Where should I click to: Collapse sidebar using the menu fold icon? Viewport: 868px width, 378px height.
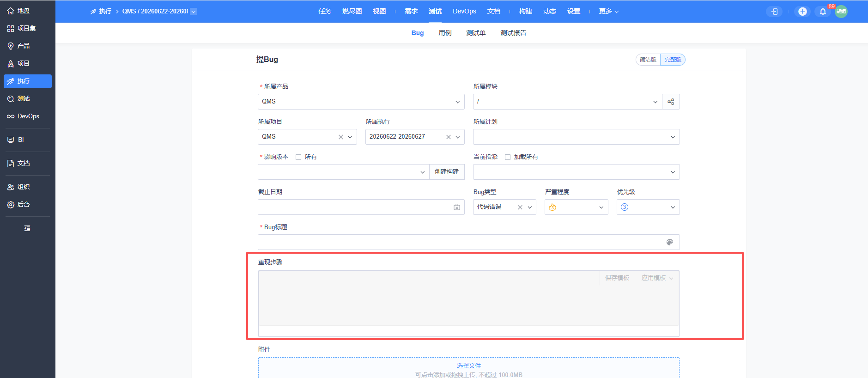pyautogui.click(x=27, y=228)
